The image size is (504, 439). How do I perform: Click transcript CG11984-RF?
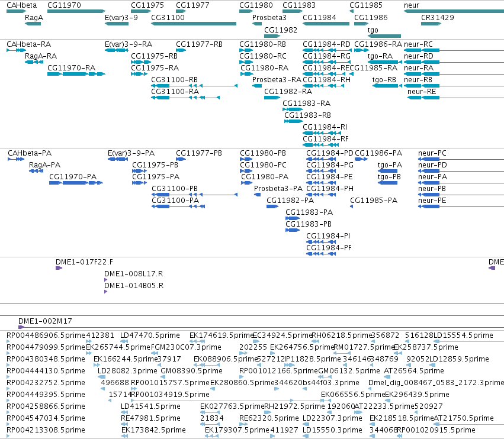[x=326, y=139]
